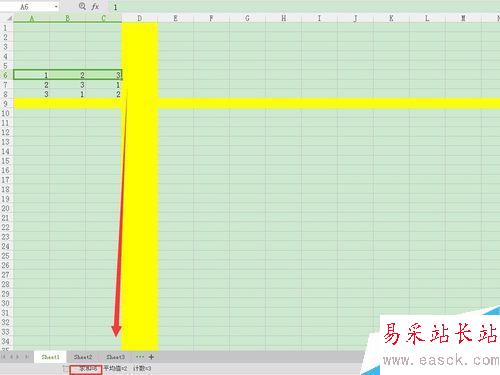Click the 平均值=2 status bar value
This screenshot has height=375, width=500.
(x=115, y=369)
